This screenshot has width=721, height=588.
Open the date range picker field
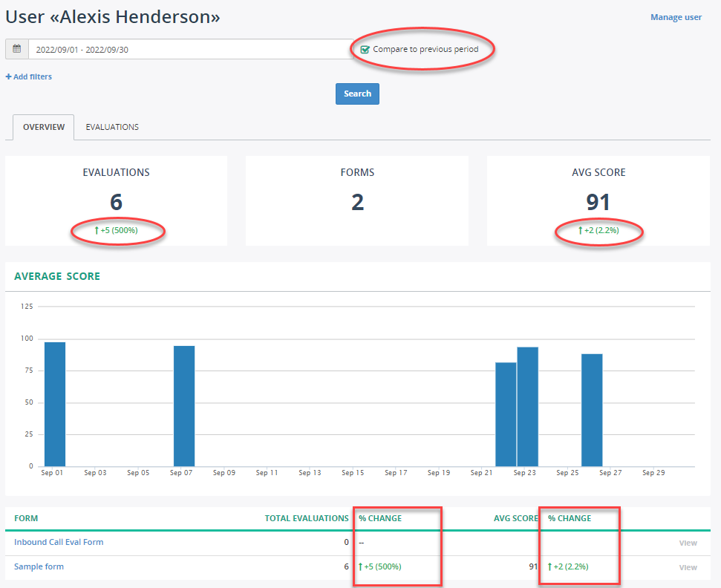point(190,50)
